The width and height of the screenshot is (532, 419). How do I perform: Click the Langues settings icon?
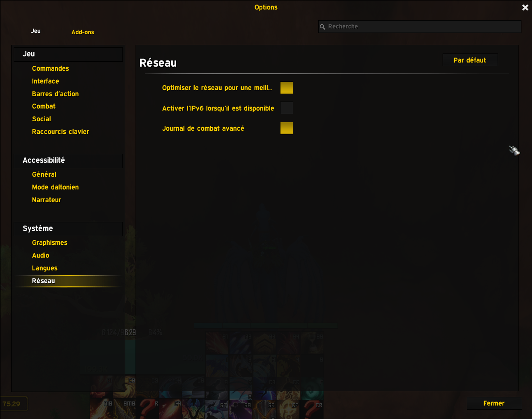pyautogui.click(x=44, y=267)
